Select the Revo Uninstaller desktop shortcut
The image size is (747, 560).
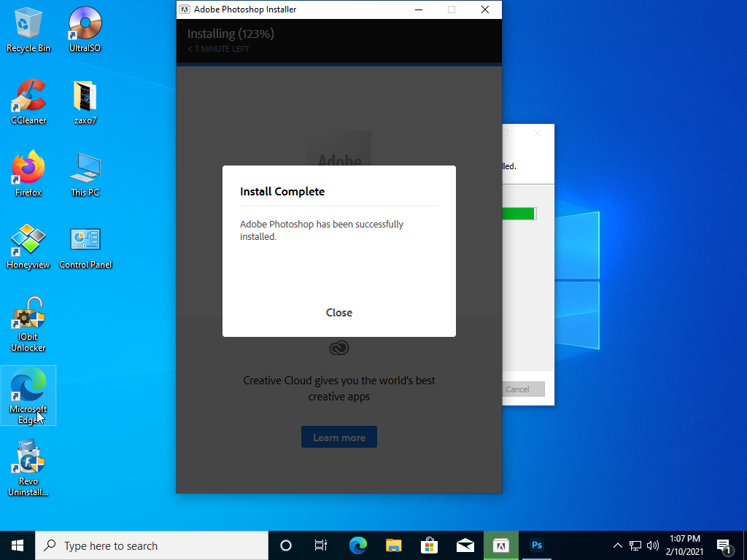(x=28, y=468)
